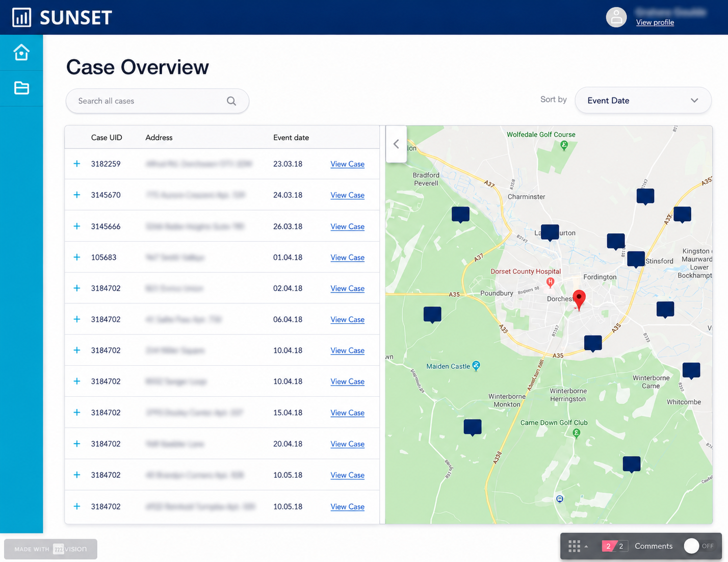Open View Case for case 3145666
Image resolution: width=728 pixels, height=562 pixels.
coord(347,226)
